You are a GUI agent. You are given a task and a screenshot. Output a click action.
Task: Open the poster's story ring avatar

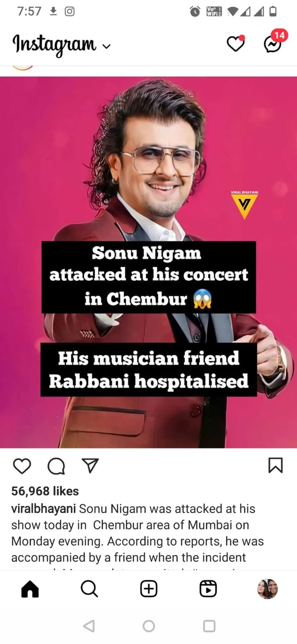tap(23, 68)
